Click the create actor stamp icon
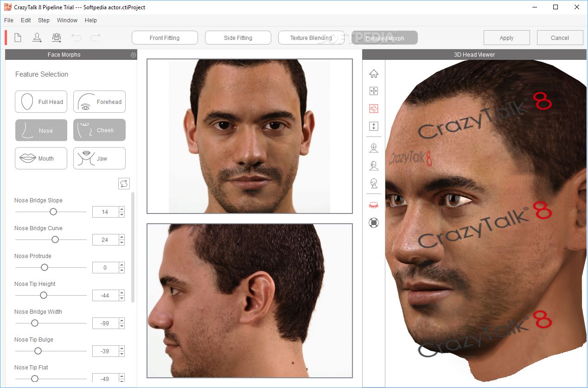The width and height of the screenshot is (588, 388). click(37, 38)
